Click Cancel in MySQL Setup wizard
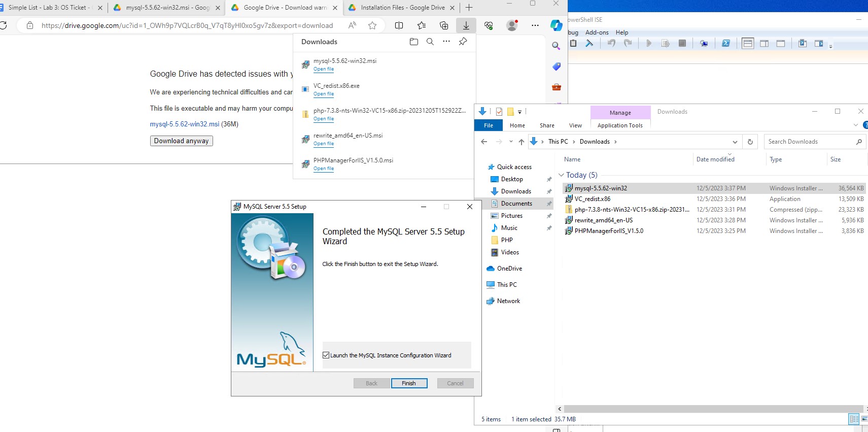 tap(455, 383)
